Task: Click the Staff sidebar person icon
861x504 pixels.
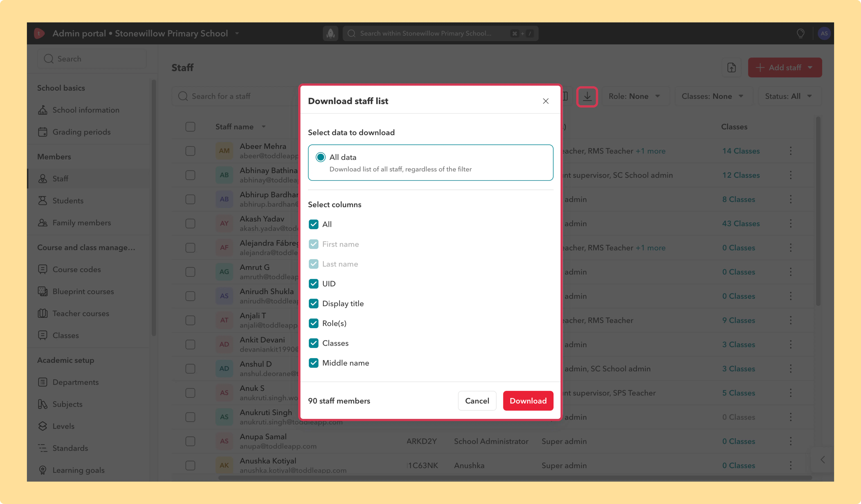Action: coord(43,179)
